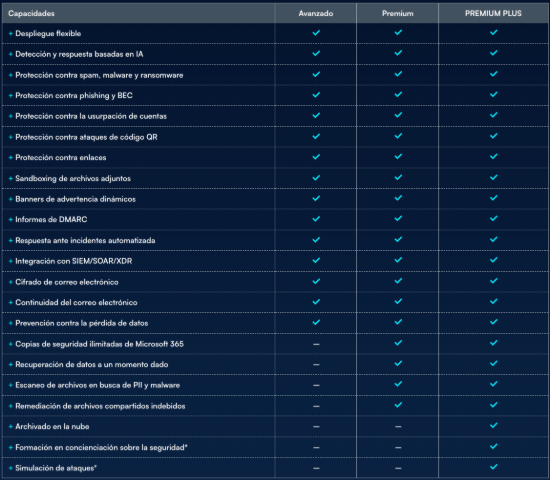Image resolution: width=550 pixels, height=480 pixels.
Task: Expand Informes de DMARC row
Action: pos(11,220)
